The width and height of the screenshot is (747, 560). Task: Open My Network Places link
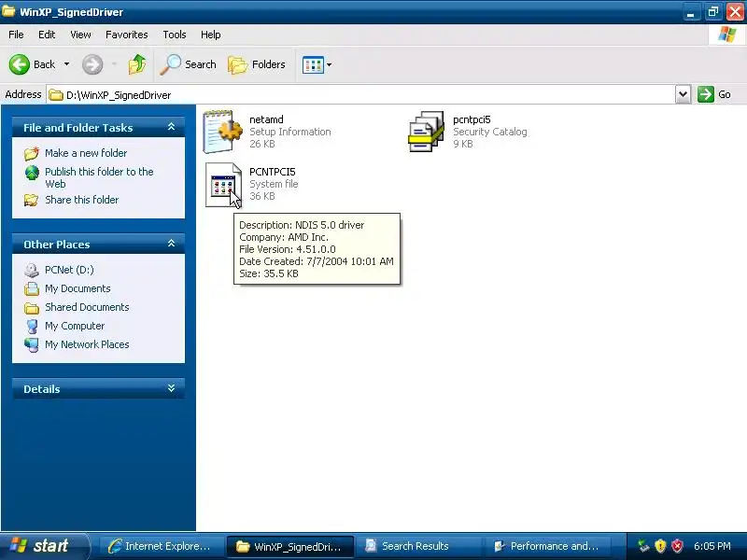tap(87, 344)
